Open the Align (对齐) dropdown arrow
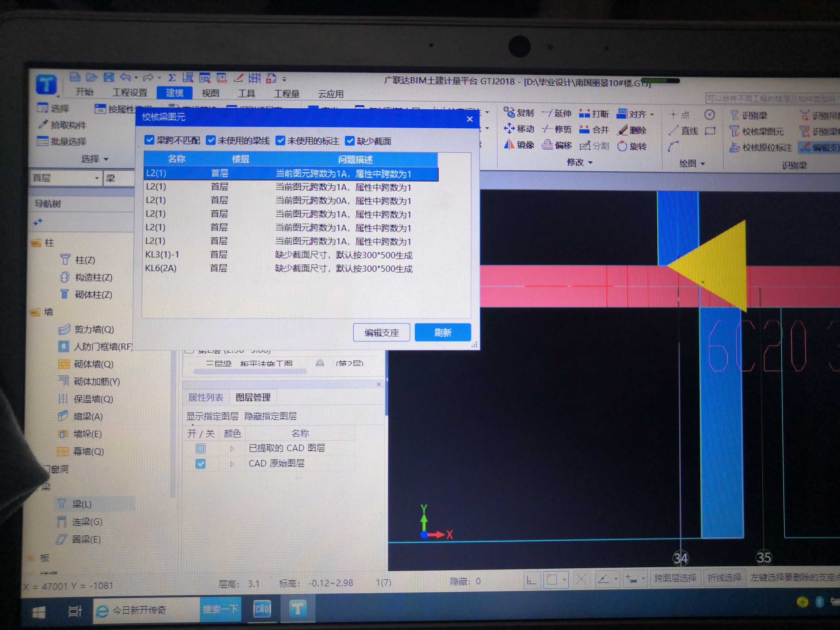 click(652, 114)
